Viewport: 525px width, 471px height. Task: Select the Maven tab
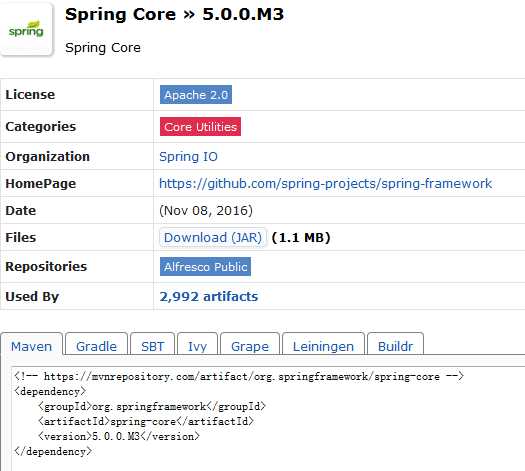click(31, 344)
